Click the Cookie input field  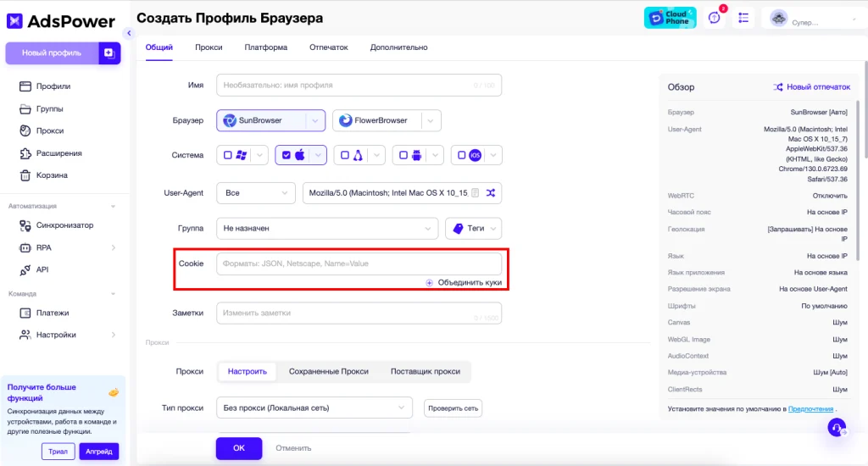(x=359, y=264)
